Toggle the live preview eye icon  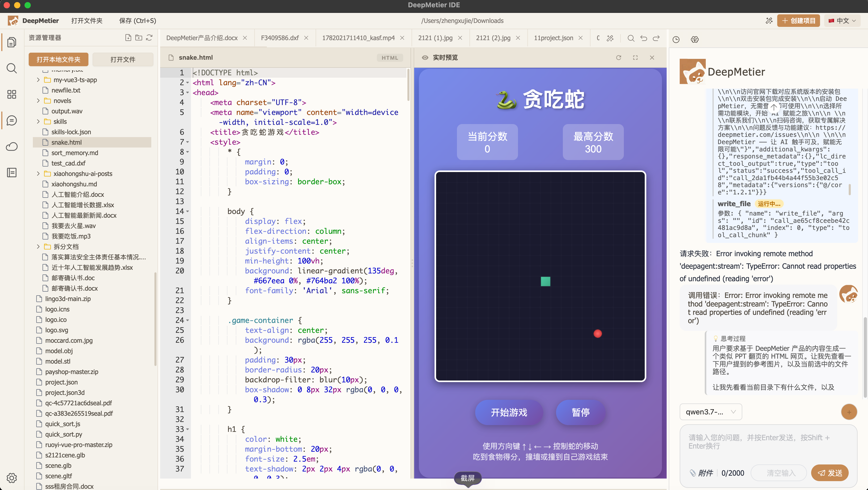click(425, 58)
